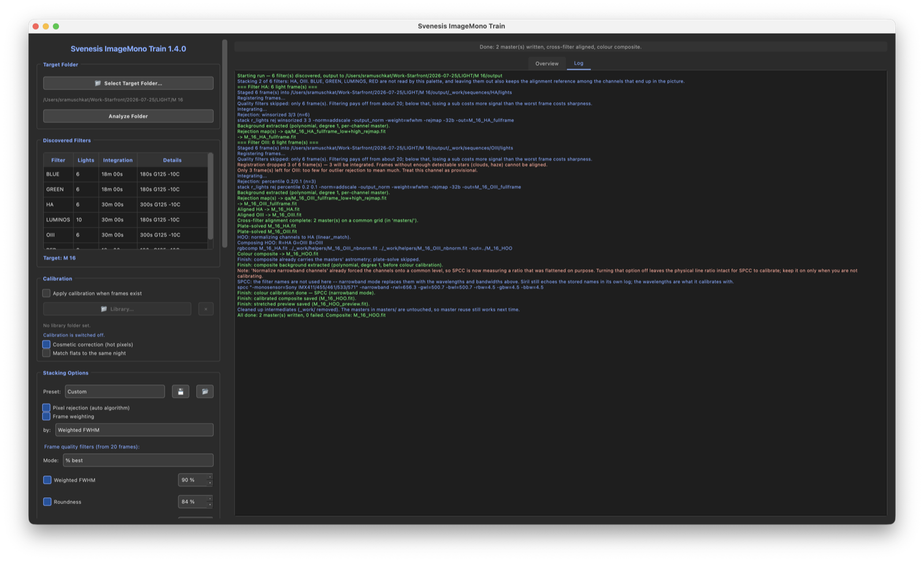Click 'Calibration is switched off.' text
The image size is (924, 562).
tap(74, 335)
